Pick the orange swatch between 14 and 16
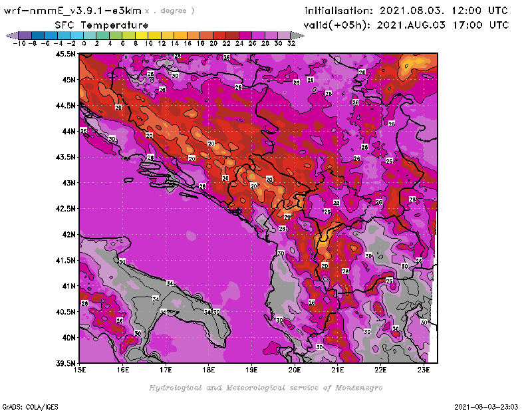This screenshot has width=532, height=411. tap(180, 35)
